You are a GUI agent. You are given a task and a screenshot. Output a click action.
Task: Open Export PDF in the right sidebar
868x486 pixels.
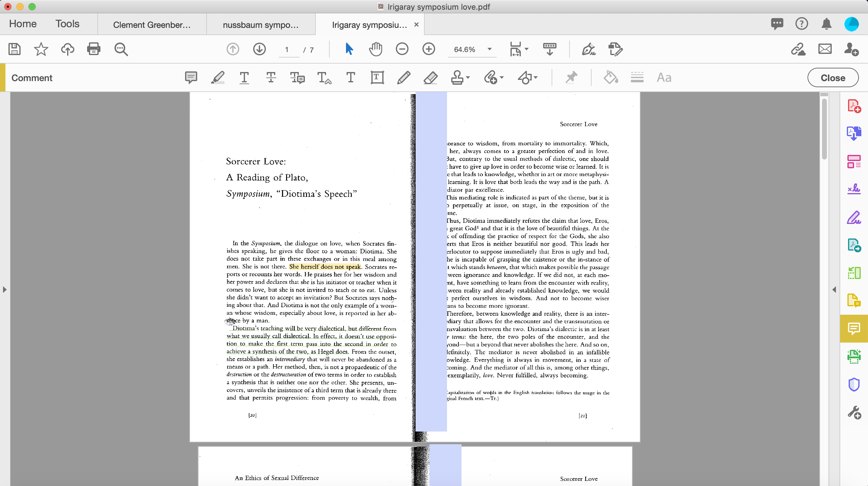pos(853,133)
